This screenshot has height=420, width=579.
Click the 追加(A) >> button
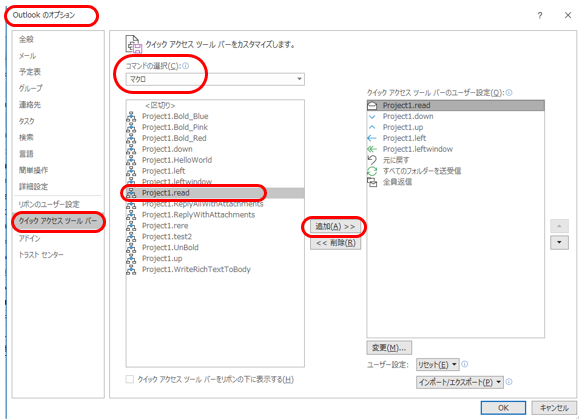pyautogui.click(x=335, y=226)
